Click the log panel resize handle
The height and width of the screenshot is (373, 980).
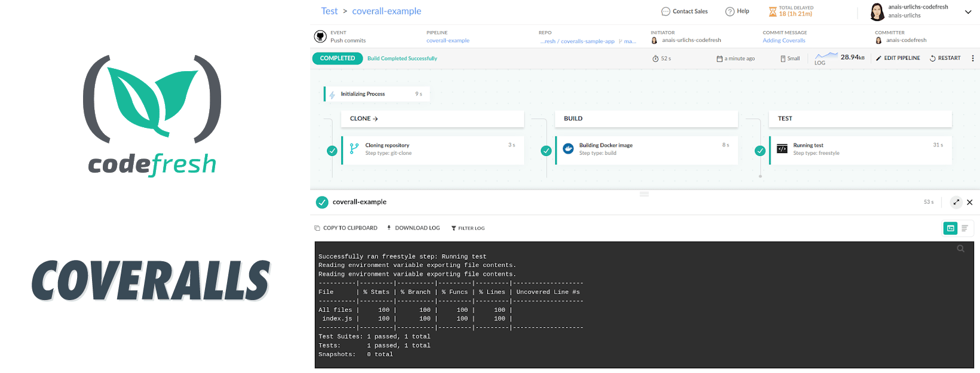pyautogui.click(x=644, y=194)
